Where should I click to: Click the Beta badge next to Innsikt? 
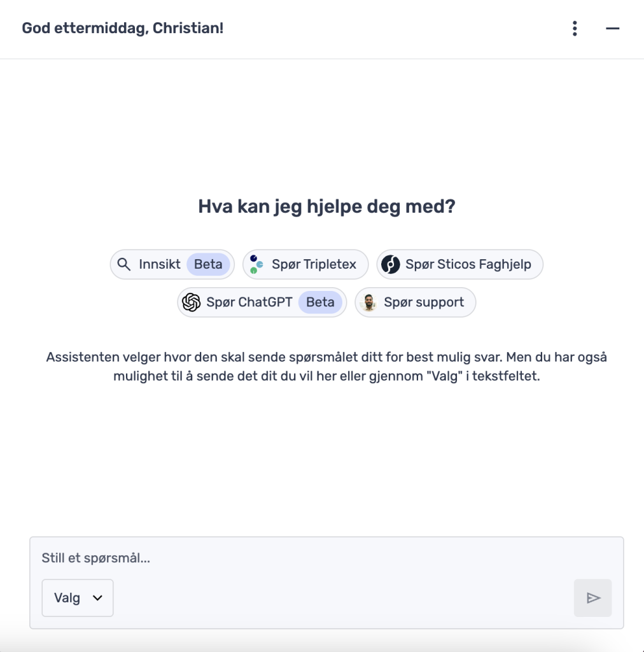[209, 264]
